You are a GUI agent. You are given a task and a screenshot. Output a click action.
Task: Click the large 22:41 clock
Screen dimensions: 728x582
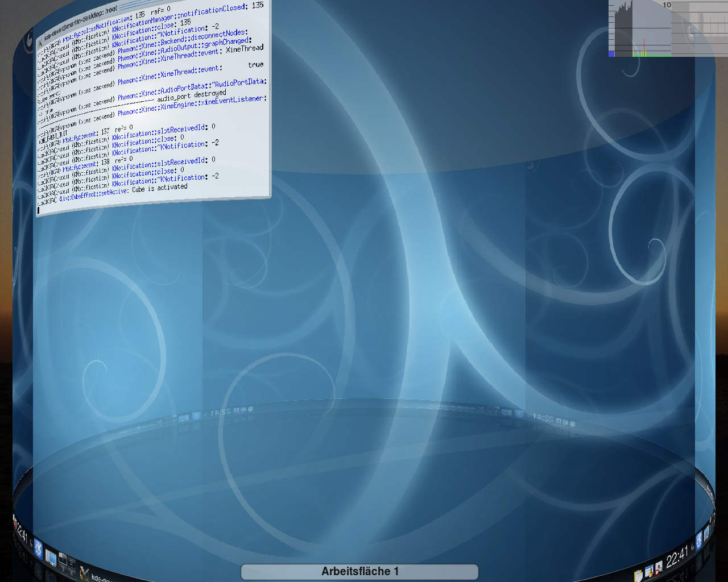click(x=677, y=556)
